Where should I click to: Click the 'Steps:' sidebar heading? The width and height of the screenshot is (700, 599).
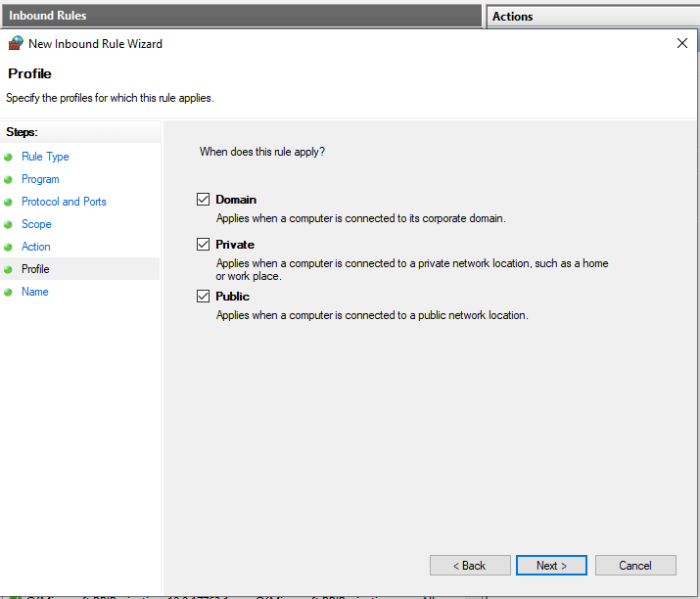click(x=22, y=132)
